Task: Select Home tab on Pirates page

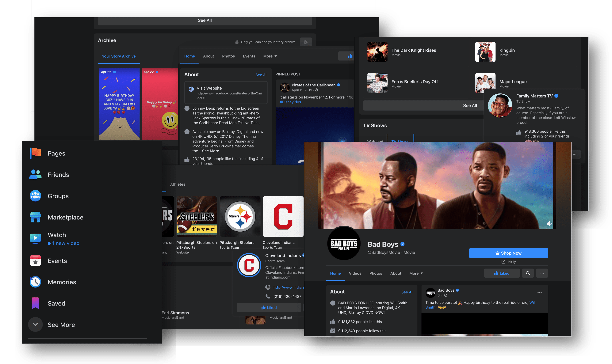Action: [189, 56]
